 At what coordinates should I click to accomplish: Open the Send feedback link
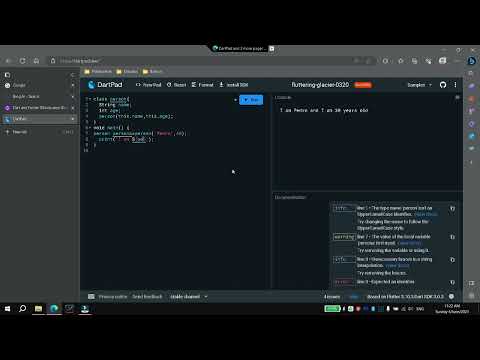coord(147,297)
